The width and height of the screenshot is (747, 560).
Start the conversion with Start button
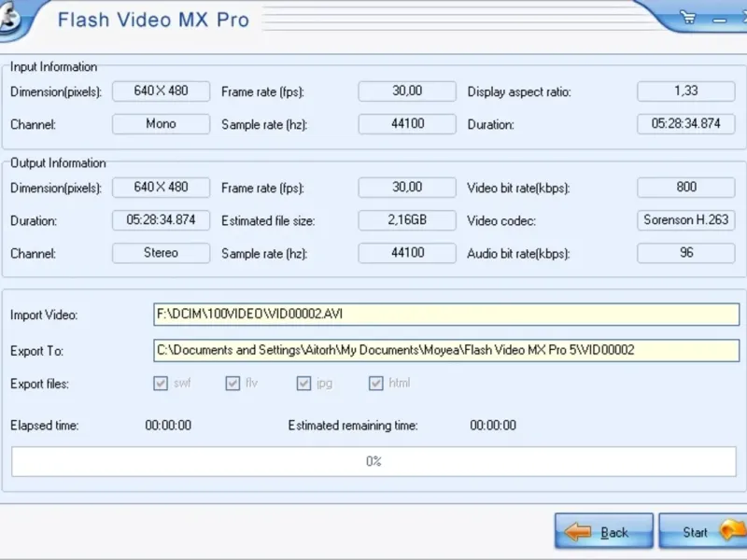click(x=703, y=531)
